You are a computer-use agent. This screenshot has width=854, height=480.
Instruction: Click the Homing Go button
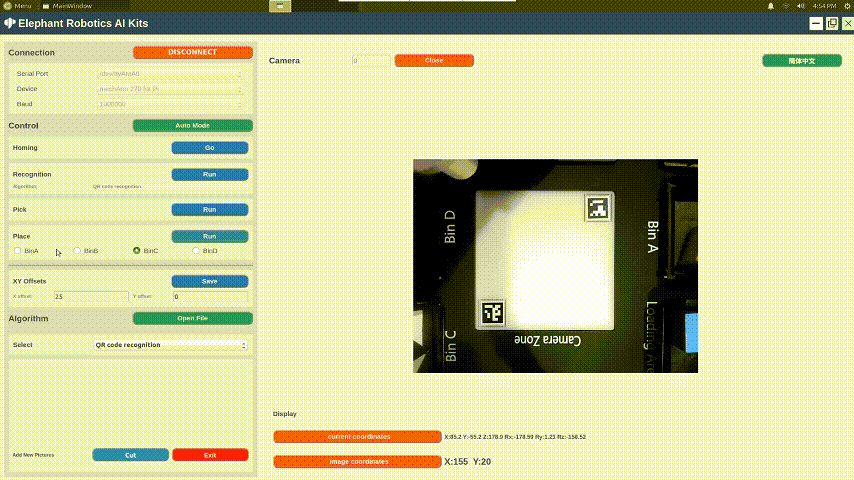[x=210, y=148]
